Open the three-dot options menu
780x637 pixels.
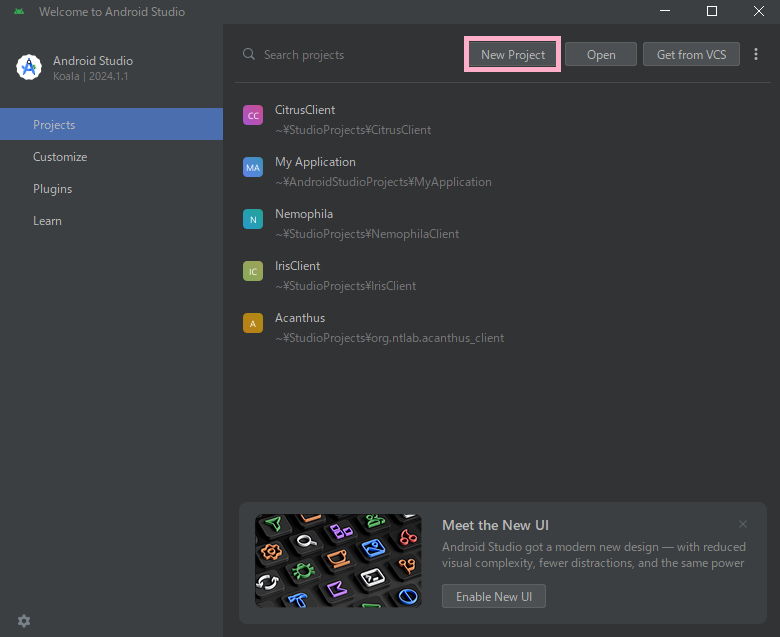coord(756,54)
